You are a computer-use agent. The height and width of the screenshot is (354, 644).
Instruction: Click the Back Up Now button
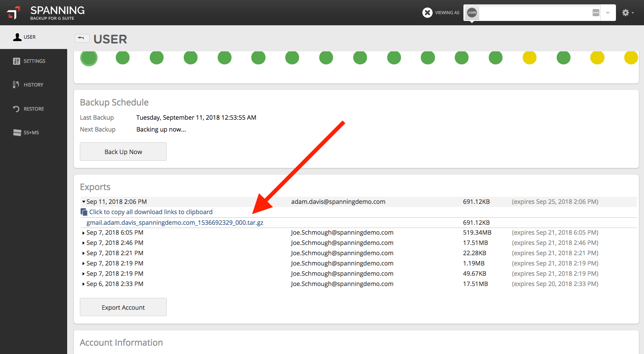click(123, 152)
